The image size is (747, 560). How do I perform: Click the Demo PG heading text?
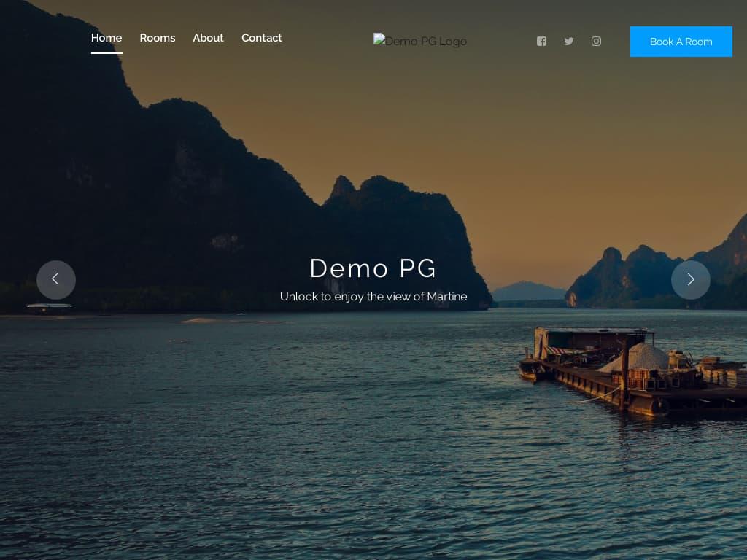[373, 268]
